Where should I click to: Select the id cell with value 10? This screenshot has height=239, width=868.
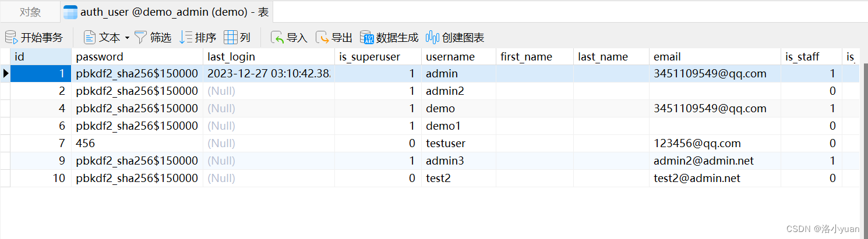(x=41, y=178)
